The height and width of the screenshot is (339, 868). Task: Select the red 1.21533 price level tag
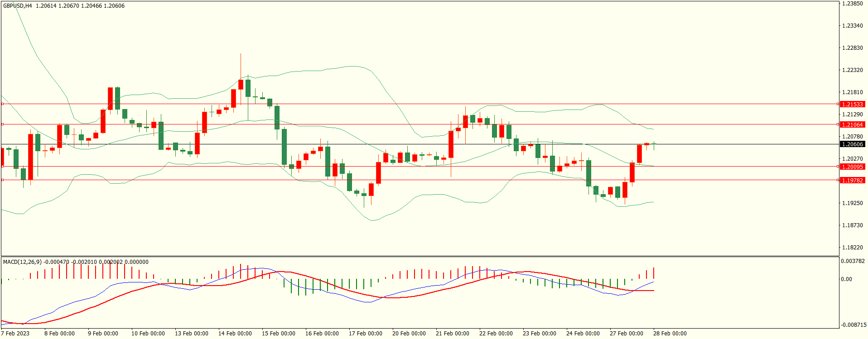pos(852,105)
